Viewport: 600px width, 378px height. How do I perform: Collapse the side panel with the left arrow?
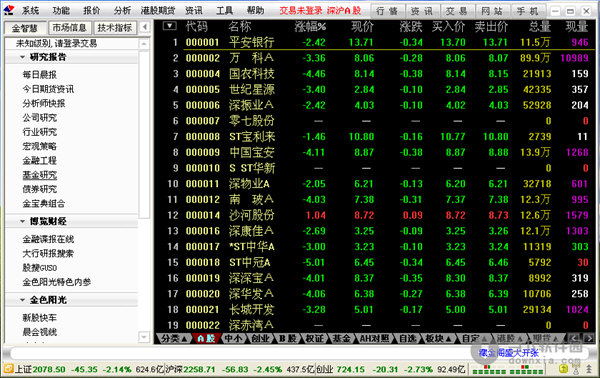(144, 27)
